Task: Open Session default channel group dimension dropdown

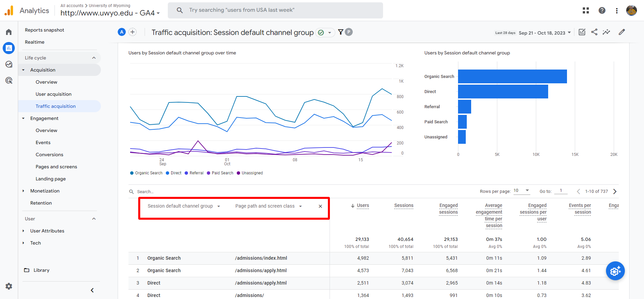Action: [x=184, y=206]
